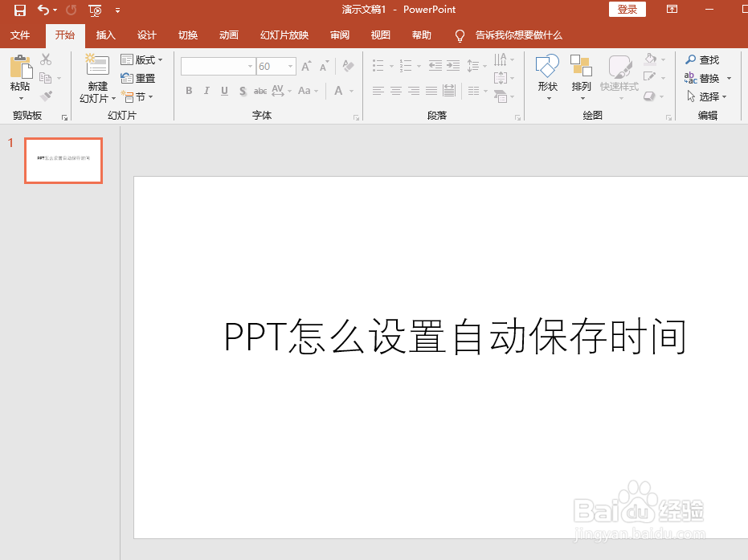Expand the font size dropdown showing 60
The image size is (748, 560).
(x=289, y=66)
